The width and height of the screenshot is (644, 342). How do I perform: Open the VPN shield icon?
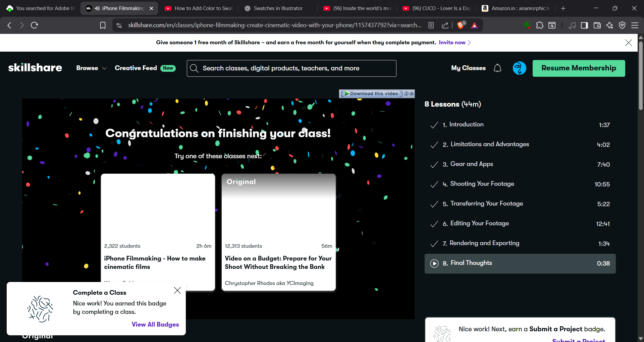tap(622, 25)
